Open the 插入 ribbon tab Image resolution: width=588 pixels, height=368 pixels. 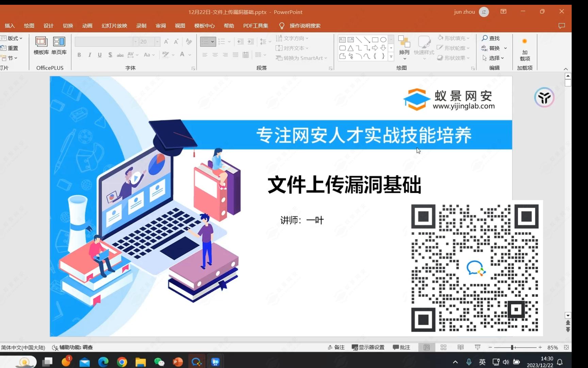click(10, 26)
